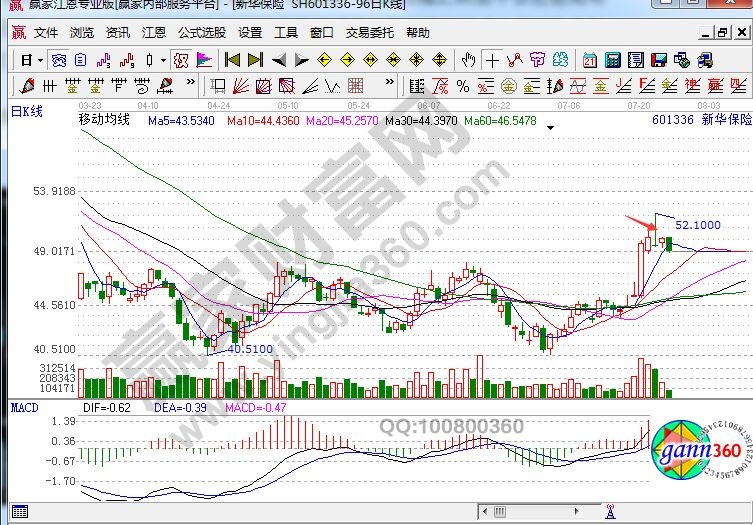Click the purple 3-step staircase chart icon
Image resolution: width=753 pixels, height=525 pixels.
[103, 61]
